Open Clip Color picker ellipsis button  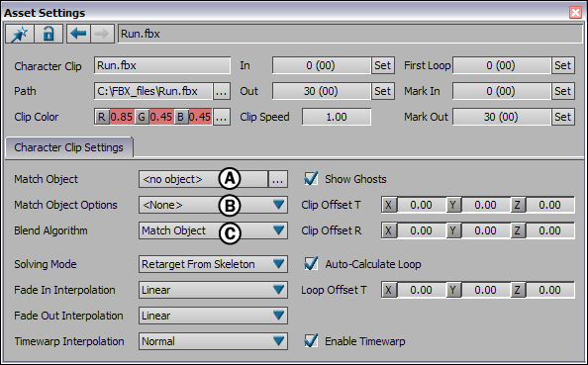(x=222, y=117)
